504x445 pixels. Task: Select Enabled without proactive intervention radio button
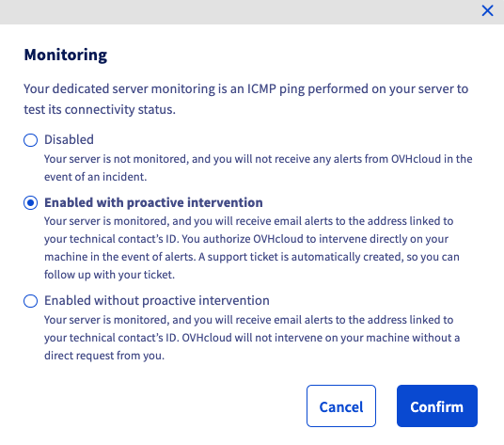tap(30, 301)
